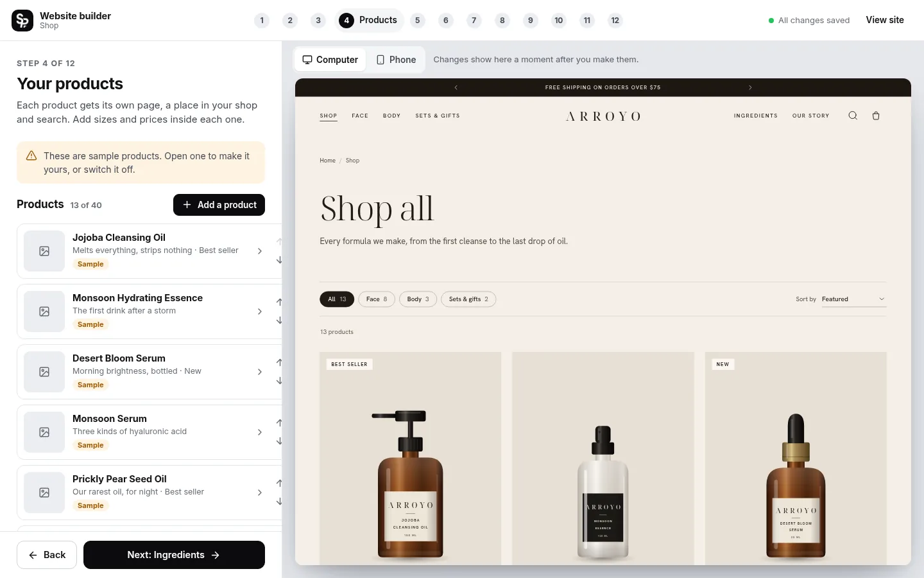Click Prickly Pear Seed Oil image placeholder
924x578 pixels.
pos(44,493)
